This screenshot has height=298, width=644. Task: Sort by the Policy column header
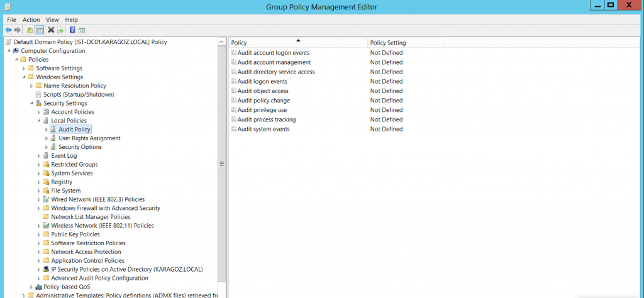coord(298,43)
